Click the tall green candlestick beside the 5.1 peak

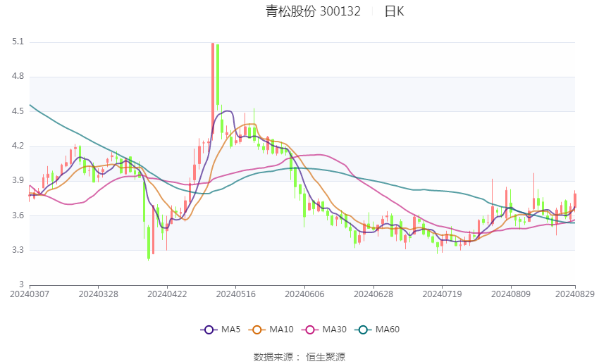coord(218,75)
